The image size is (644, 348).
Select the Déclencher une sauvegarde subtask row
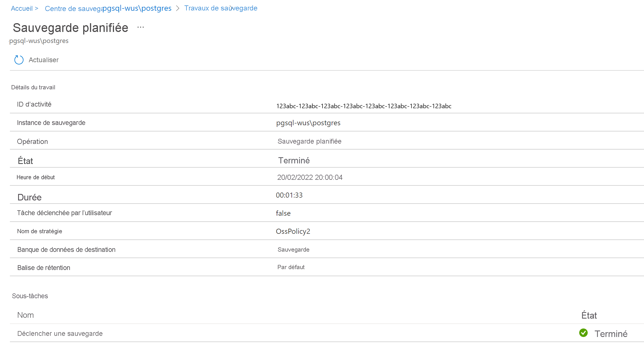tap(60, 334)
